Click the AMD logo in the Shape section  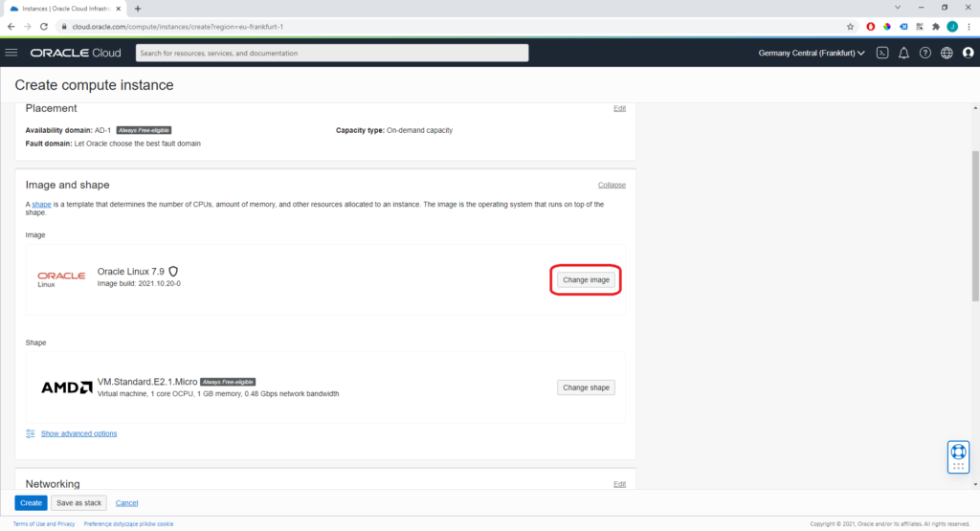pos(66,387)
